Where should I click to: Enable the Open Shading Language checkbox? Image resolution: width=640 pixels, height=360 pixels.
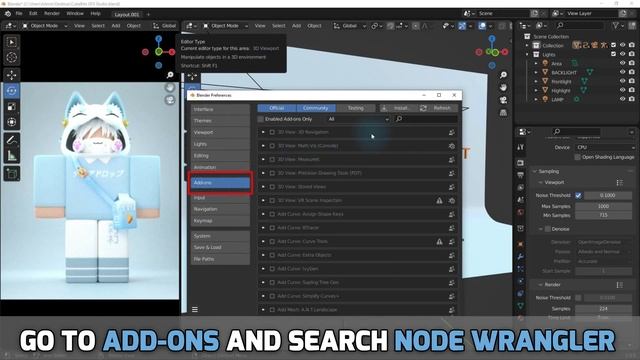coord(578,157)
